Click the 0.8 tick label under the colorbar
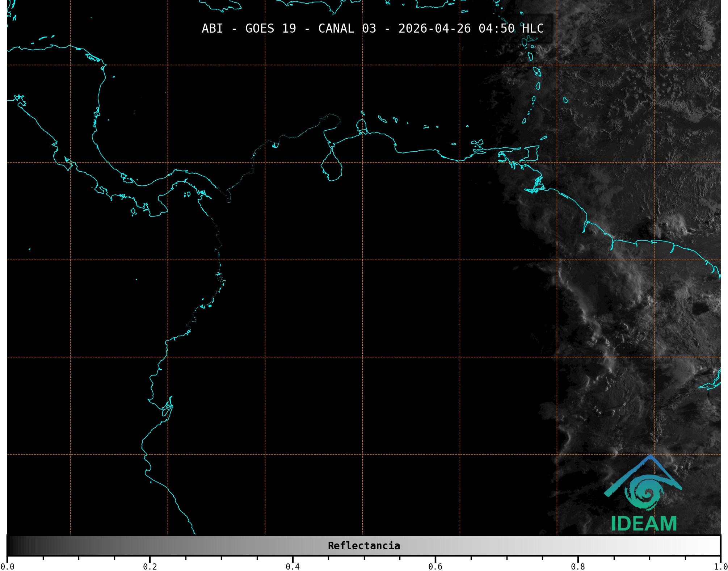The height and width of the screenshot is (571, 728). [578, 566]
